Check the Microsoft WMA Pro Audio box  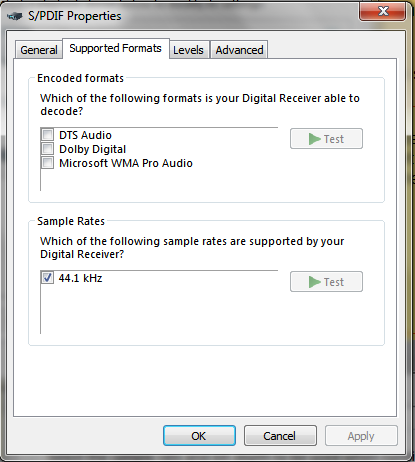[x=47, y=163]
